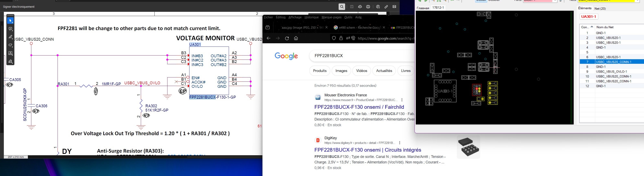Focus the Firefox address bar URL
Image resolution: width=644 pixels, height=176 pixels.
386,38
